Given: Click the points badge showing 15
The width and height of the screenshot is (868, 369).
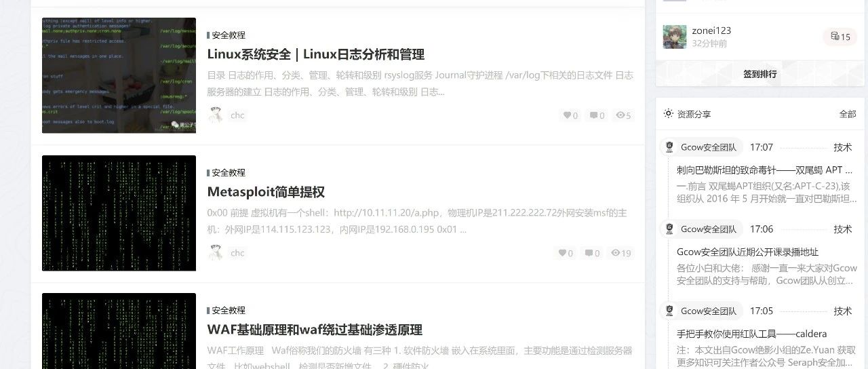Looking at the screenshot, I should (x=840, y=37).
